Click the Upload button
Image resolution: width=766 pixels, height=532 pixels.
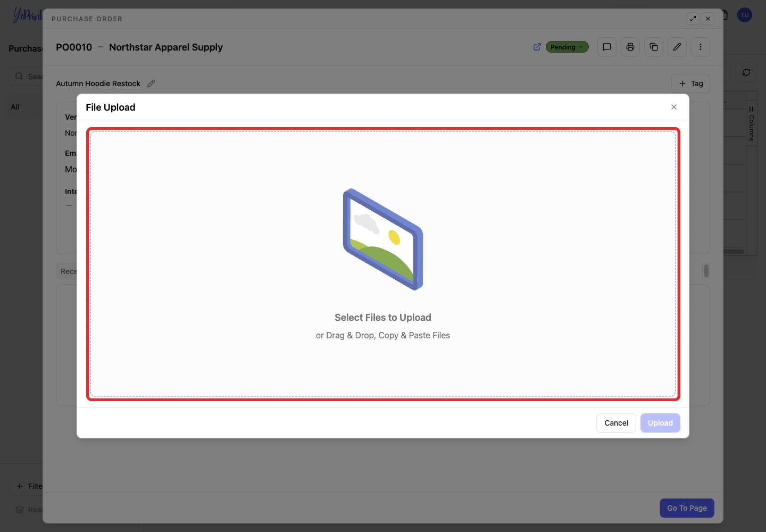click(x=660, y=423)
